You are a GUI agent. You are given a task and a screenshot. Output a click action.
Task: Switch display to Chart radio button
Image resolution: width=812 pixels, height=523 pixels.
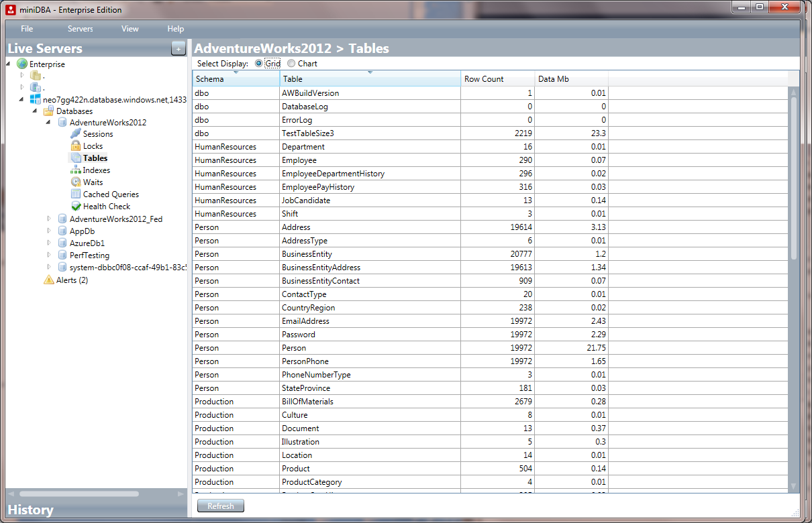click(290, 64)
